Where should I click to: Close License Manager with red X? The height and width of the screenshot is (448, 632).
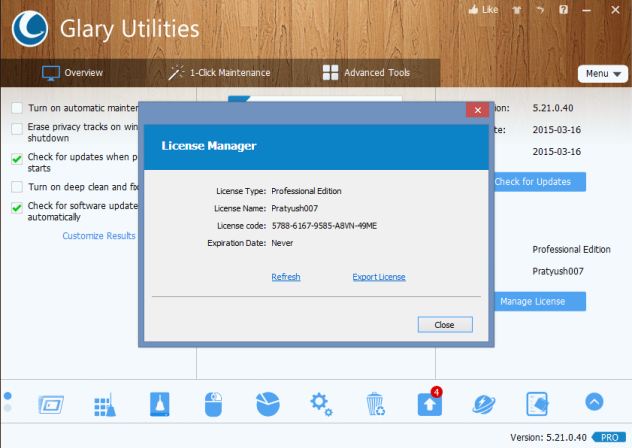[478, 110]
